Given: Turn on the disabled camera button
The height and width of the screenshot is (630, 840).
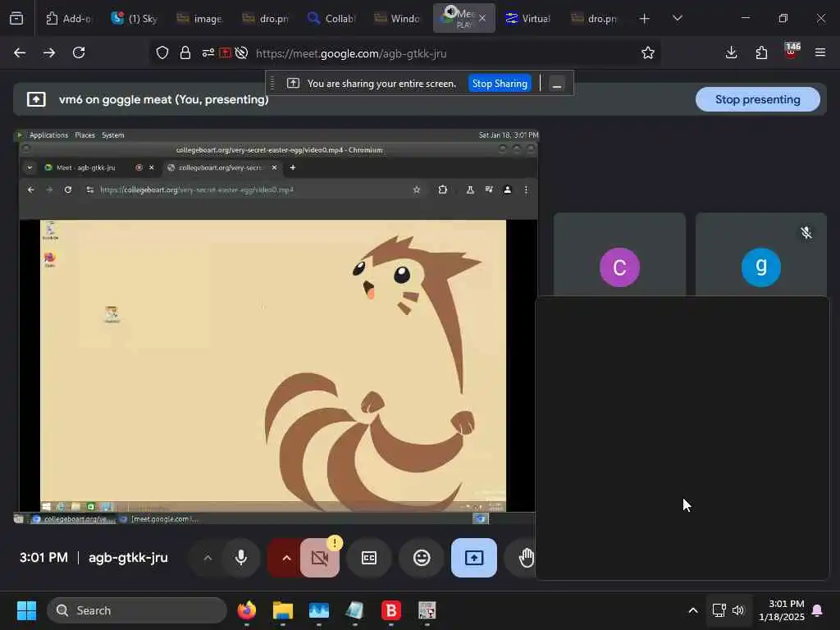Looking at the screenshot, I should 320,558.
